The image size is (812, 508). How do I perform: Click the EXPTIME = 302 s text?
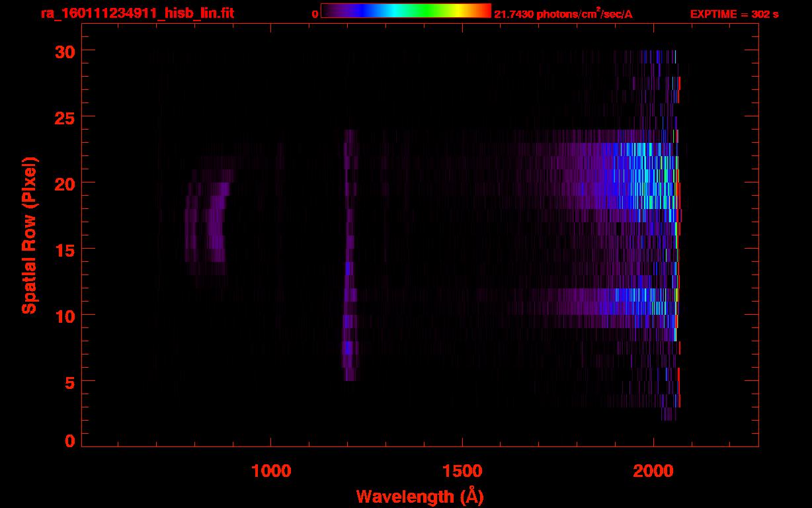pos(734,14)
